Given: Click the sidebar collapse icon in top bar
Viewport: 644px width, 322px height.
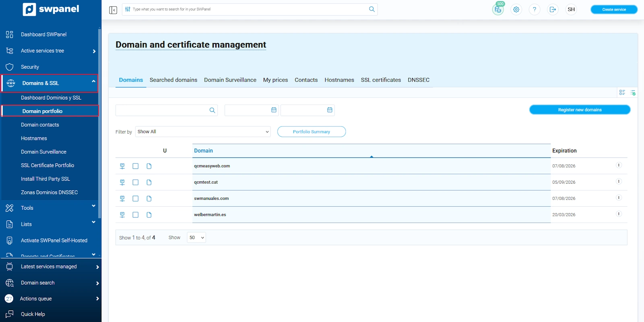Looking at the screenshot, I should (113, 10).
